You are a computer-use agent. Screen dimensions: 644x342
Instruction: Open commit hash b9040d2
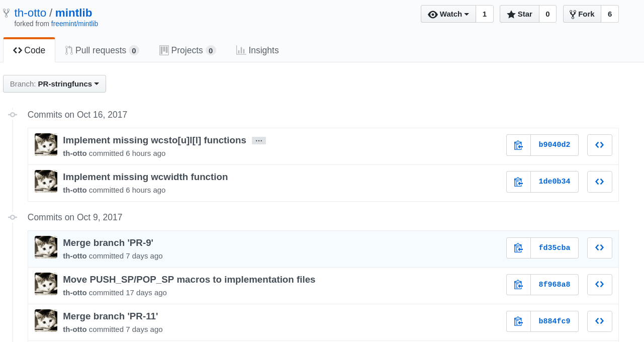click(555, 145)
